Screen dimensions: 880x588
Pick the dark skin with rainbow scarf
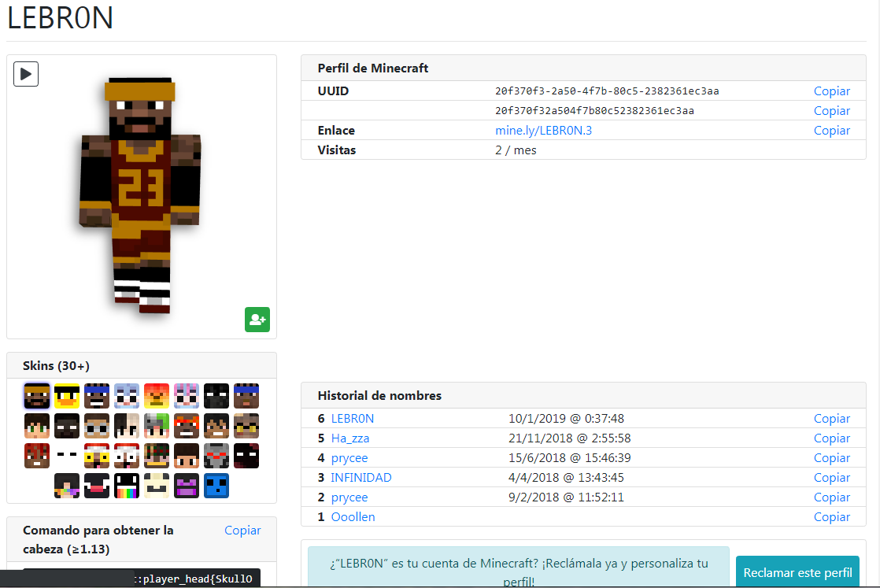pos(67,486)
